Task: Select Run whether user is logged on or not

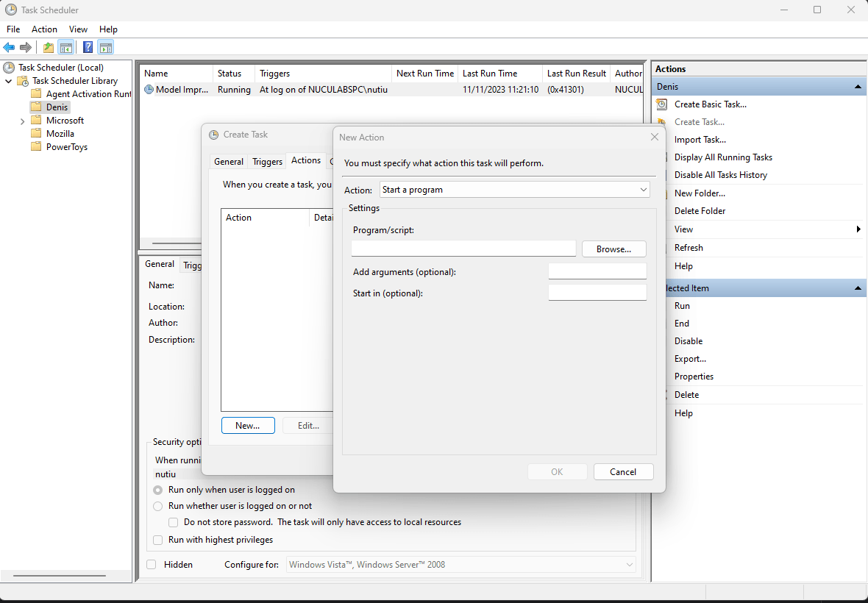Action: [x=157, y=506]
